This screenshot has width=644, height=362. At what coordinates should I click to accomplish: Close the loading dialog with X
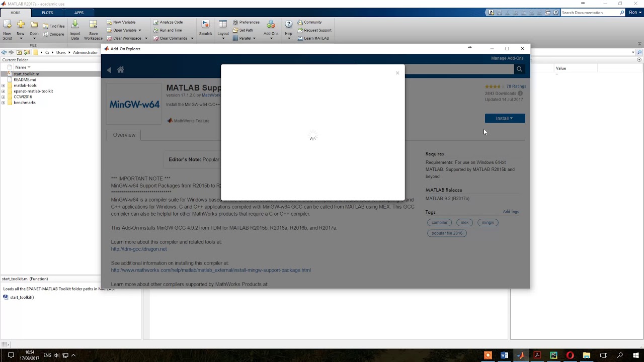(397, 73)
